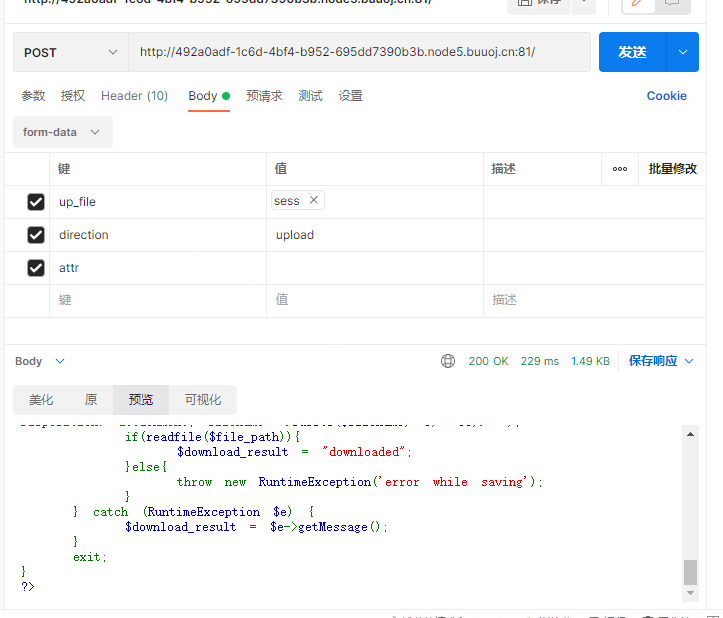Switch to the 美化 response view tab
The image size is (723, 618).
click(41, 400)
